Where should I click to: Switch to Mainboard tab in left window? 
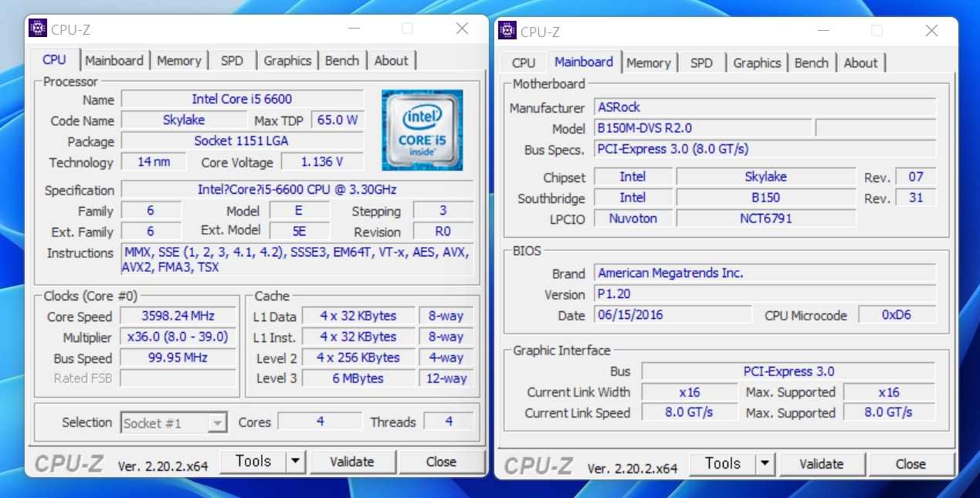point(114,60)
